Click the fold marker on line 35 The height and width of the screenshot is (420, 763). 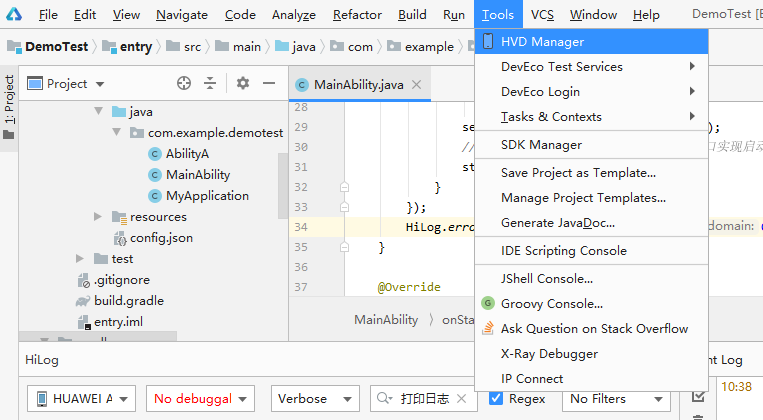[345, 247]
